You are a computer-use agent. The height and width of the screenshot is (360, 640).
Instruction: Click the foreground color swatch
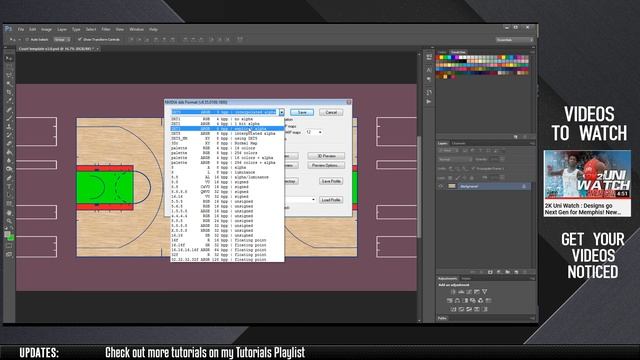(x=7, y=234)
